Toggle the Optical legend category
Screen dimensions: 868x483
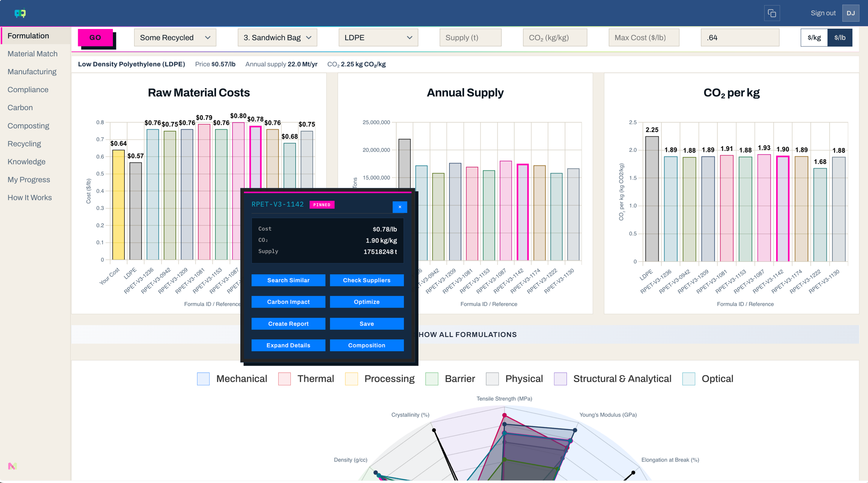pyautogui.click(x=708, y=379)
